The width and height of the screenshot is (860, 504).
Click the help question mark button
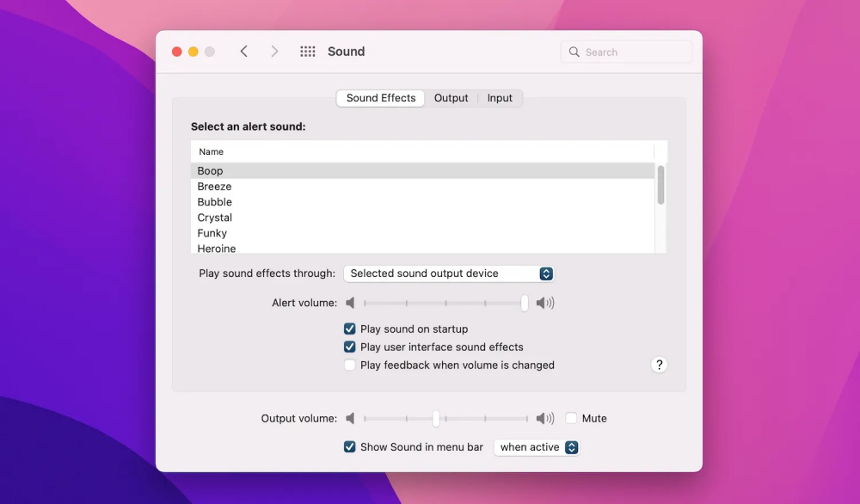point(659,365)
